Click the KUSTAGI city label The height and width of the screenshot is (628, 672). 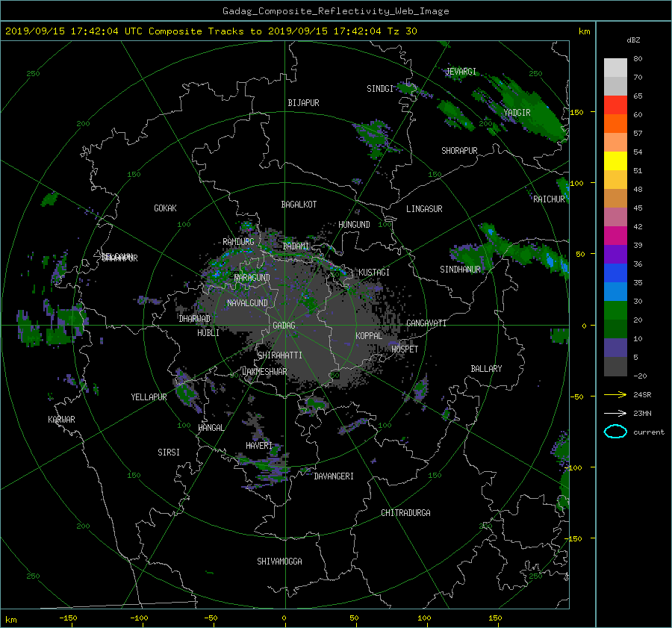pos(374,273)
